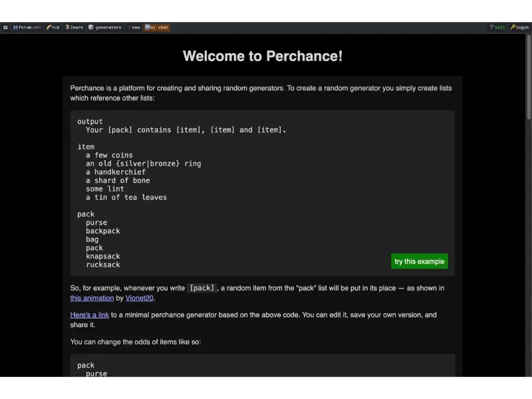Click the key icon beside login
The height and width of the screenshot is (399, 532).
pyautogui.click(x=512, y=27)
